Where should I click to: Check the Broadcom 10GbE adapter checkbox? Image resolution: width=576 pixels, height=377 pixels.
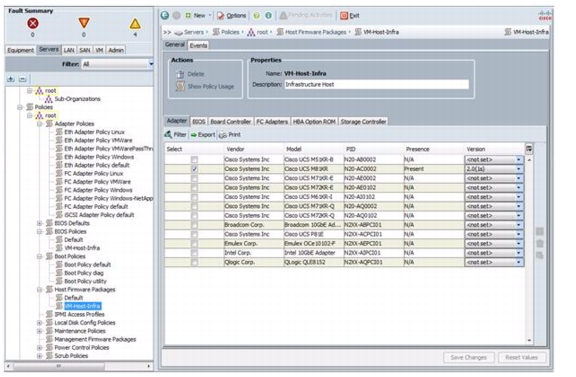pos(194,225)
